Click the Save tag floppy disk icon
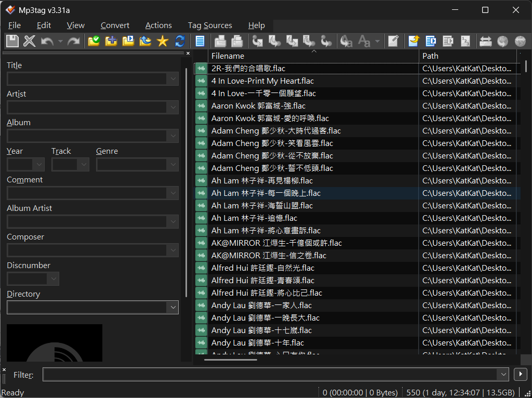The width and height of the screenshot is (532, 398). (x=12, y=41)
